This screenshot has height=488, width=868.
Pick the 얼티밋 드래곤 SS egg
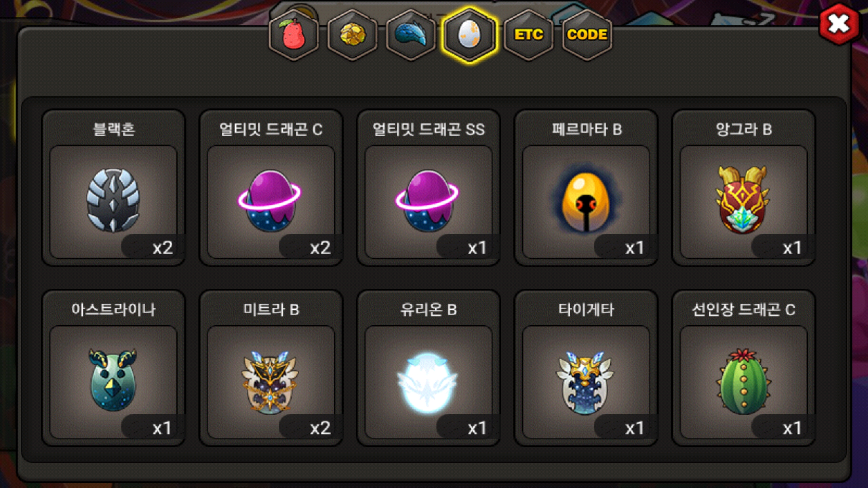pyautogui.click(x=429, y=201)
